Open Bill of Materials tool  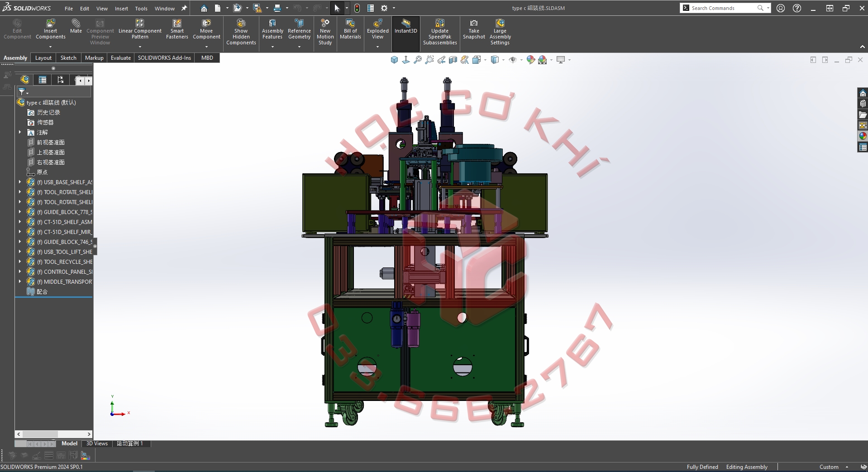(x=350, y=29)
